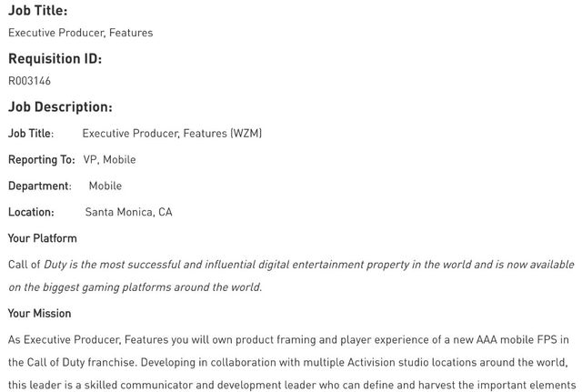Click the 'Requisition ID:' heading
The width and height of the screenshot is (582, 392).
click(x=55, y=58)
